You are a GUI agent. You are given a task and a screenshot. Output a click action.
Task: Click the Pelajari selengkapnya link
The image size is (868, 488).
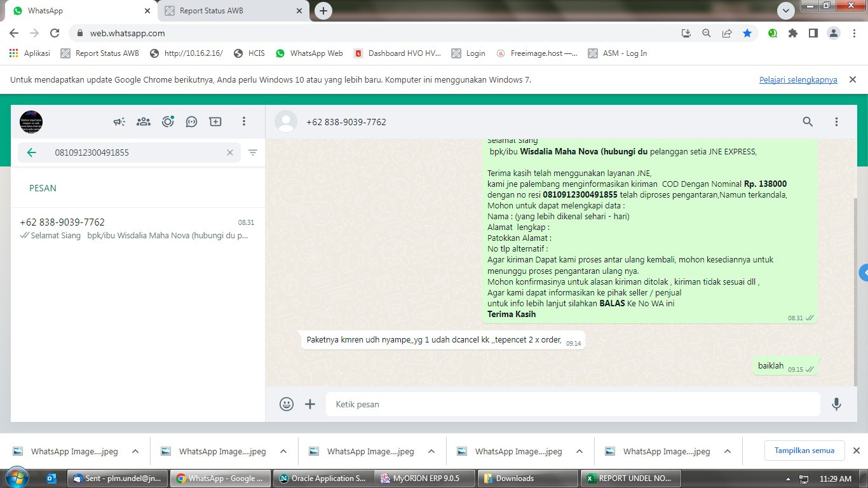(x=798, y=80)
